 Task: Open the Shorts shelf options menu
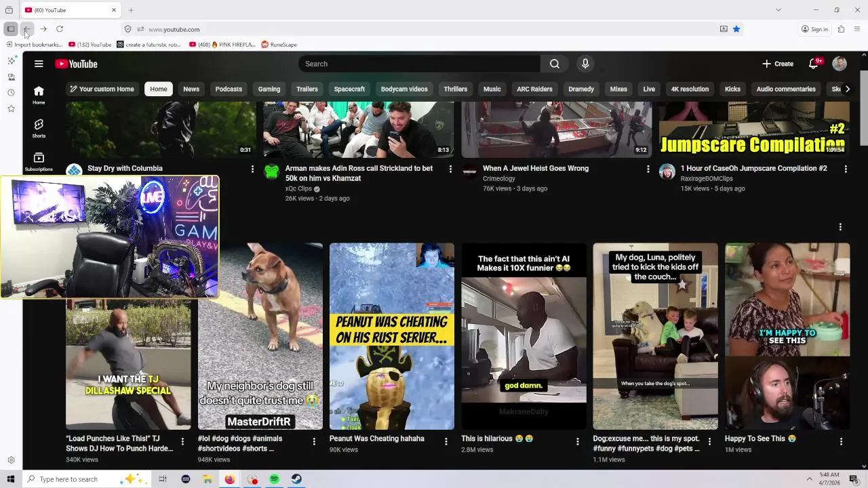click(840, 227)
